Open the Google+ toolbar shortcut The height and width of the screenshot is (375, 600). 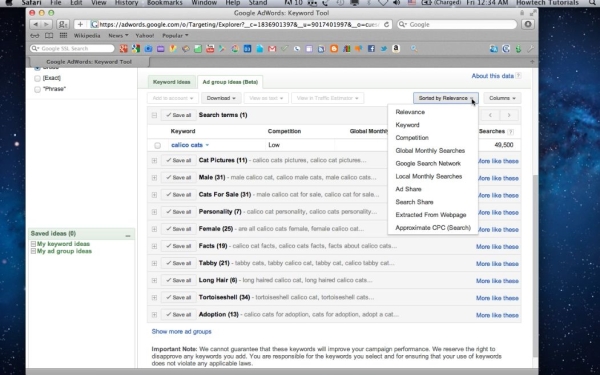[x=124, y=49]
